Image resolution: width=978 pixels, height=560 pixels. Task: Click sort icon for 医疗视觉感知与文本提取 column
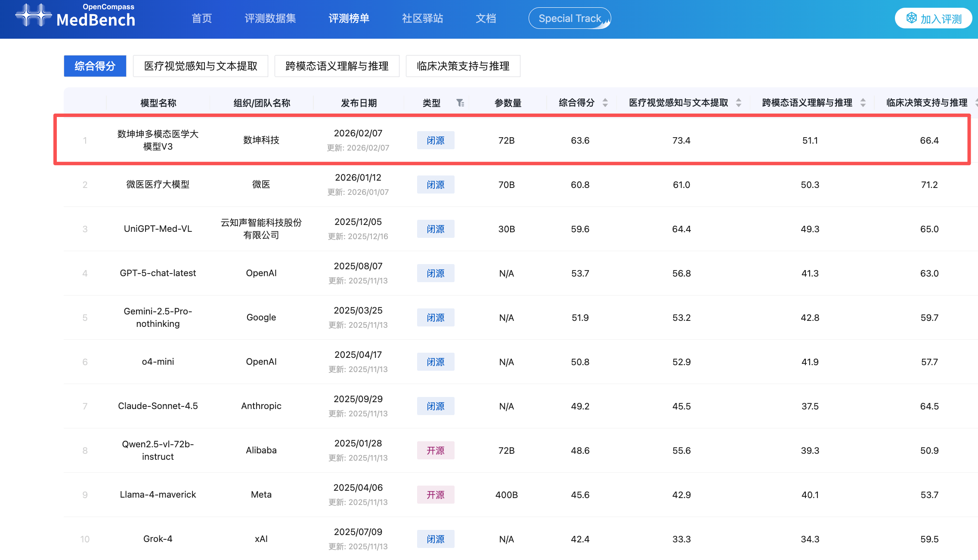click(738, 103)
